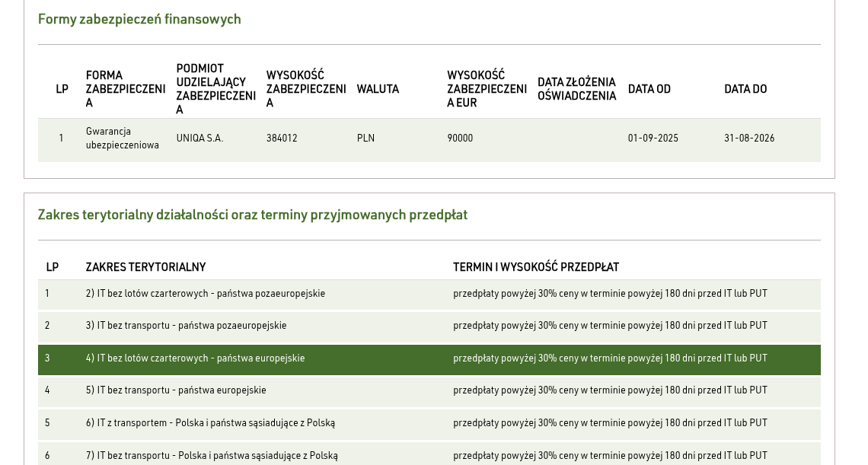The height and width of the screenshot is (465, 868).
Task: Click the start date 01-09-2025
Action: pyautogui.click(x=653, y=139)
